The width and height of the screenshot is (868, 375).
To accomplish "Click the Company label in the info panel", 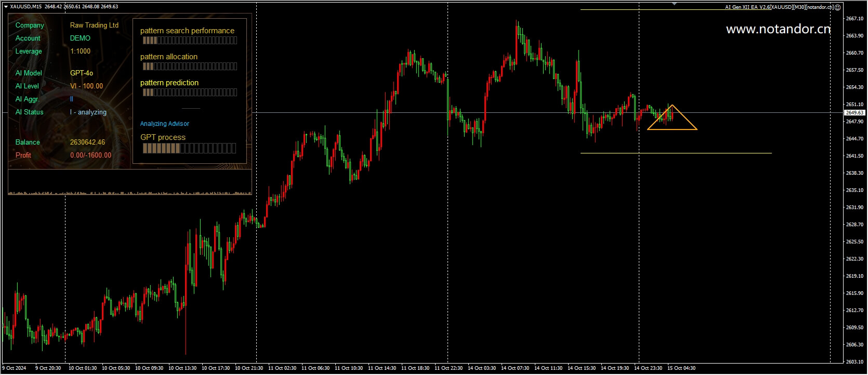I will click(30, 25).
